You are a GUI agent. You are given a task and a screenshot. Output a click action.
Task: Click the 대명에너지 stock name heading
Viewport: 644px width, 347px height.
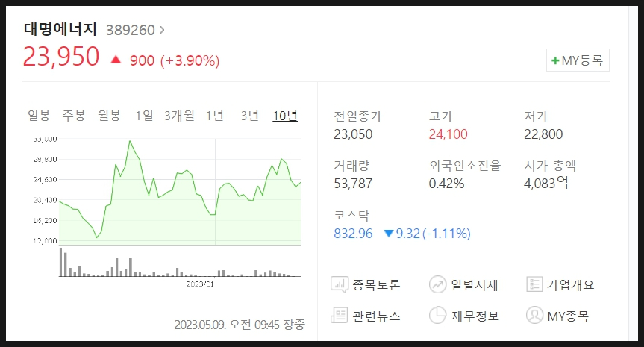coord(60,29)
